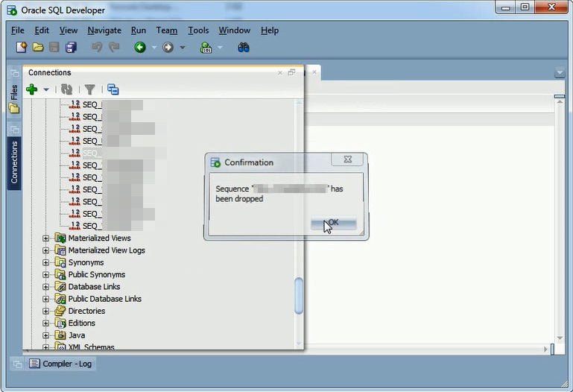Viewport: 573px width, 392px height.
Task: Close the Confirmation dialog with X
Action: click(347, 159)
